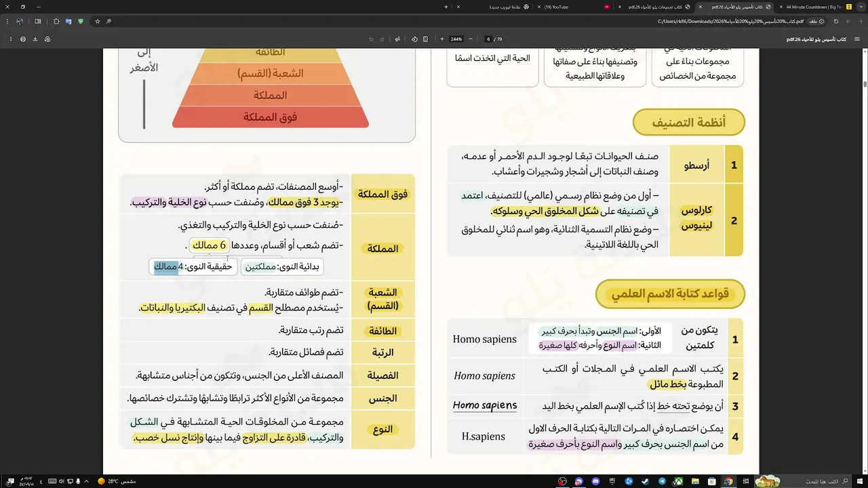Image resolution: width=868 pixels, height=488 pixels.
Task: Click the underlined Homo sapiens text
Action: [485, 405]
